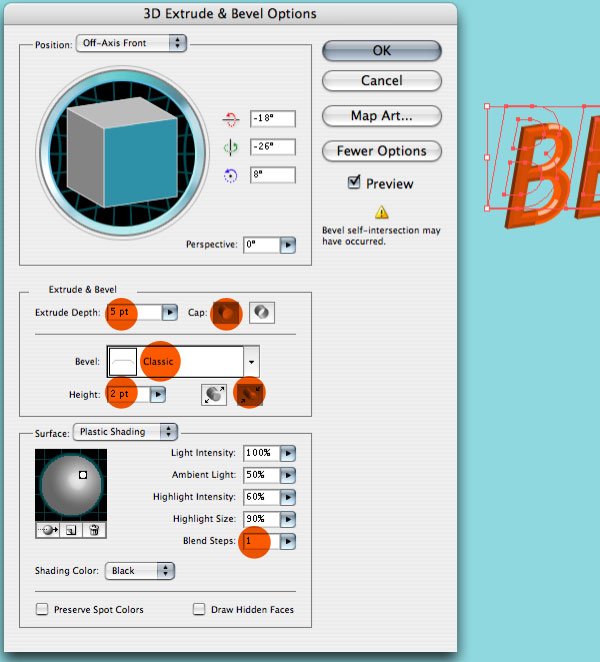The height and width of the screenshot is (662, 600).
Task: Click the Light Intensity field 100%
Action: [x=262, y=453]
